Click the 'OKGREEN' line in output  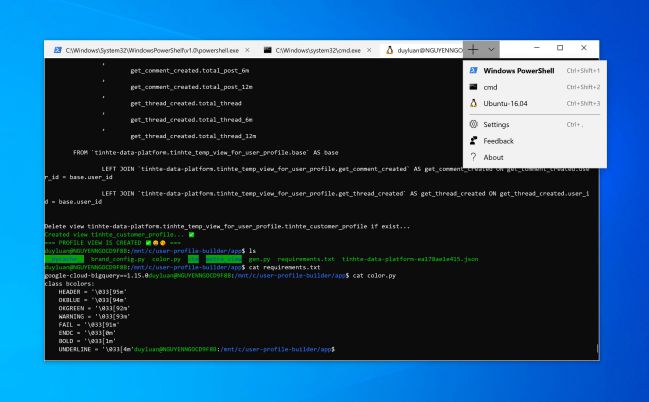[94, 308]
